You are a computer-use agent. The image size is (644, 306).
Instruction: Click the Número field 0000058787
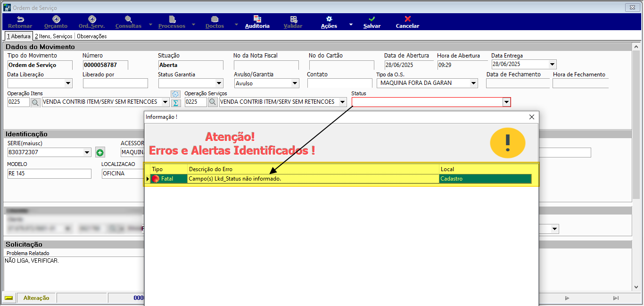pos(106,65)
